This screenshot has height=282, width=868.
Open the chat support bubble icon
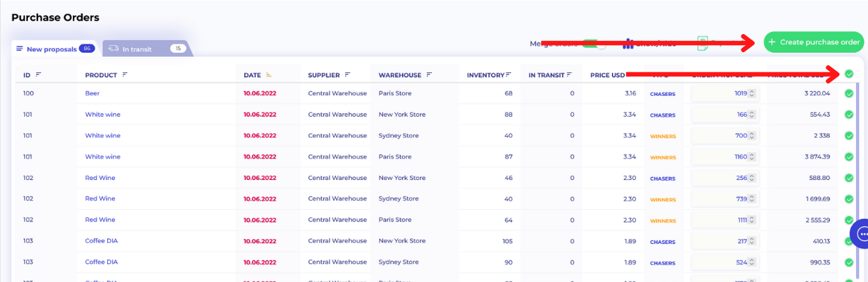coord(862,233)
